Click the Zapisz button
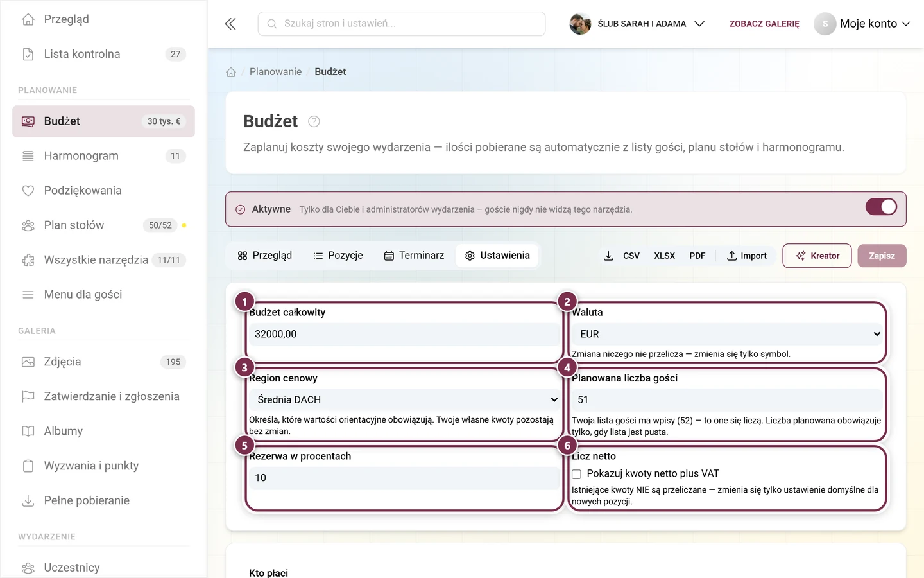This screenshot has width=924, height=578. 882,256
